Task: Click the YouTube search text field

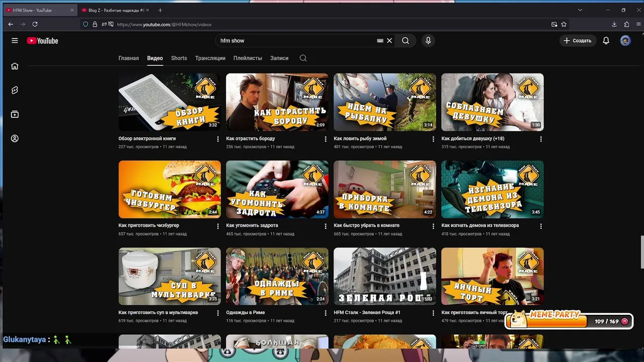Action: [x=297, y=41]
